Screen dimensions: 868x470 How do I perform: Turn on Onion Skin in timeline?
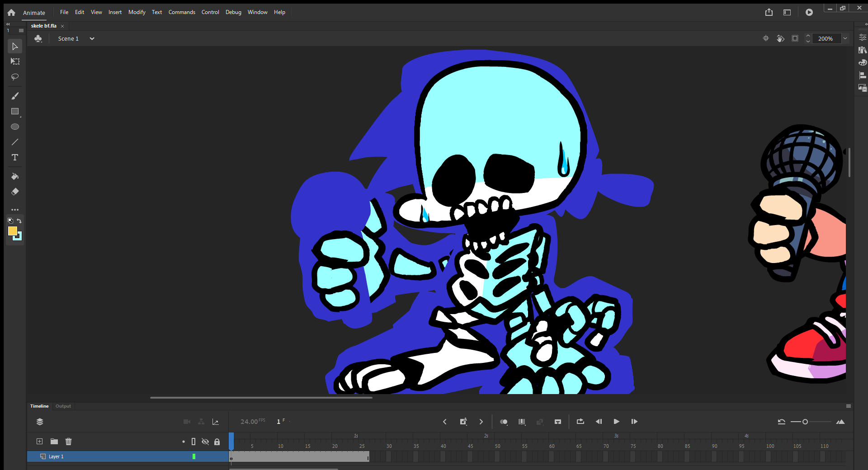point(504,422)
